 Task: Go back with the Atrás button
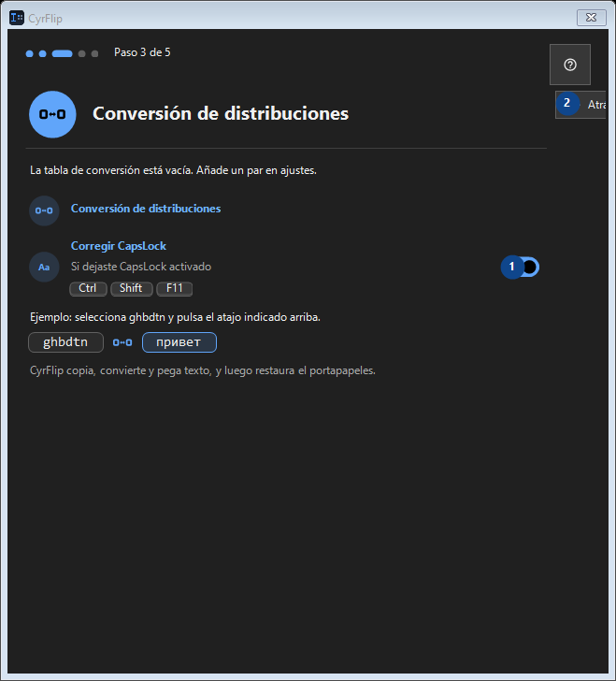tap(580, 105)
